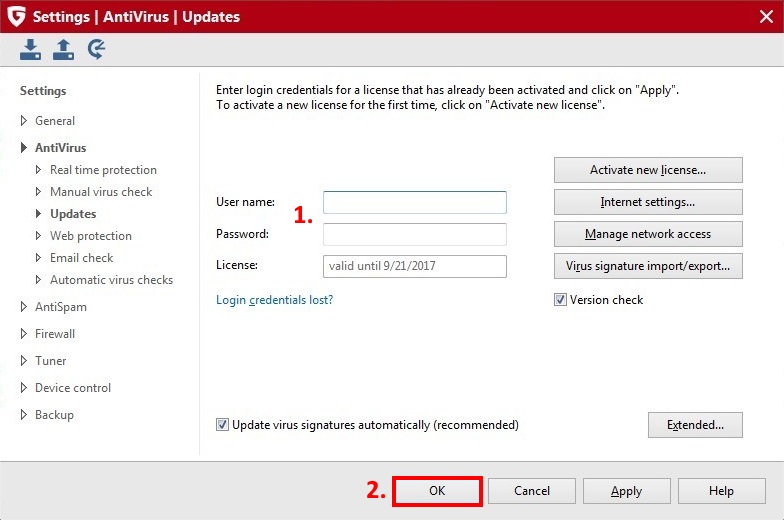Expand the General settings arrow
This screenshot has width=784, height=520.
pyautogui.click(x=24, y=120)
